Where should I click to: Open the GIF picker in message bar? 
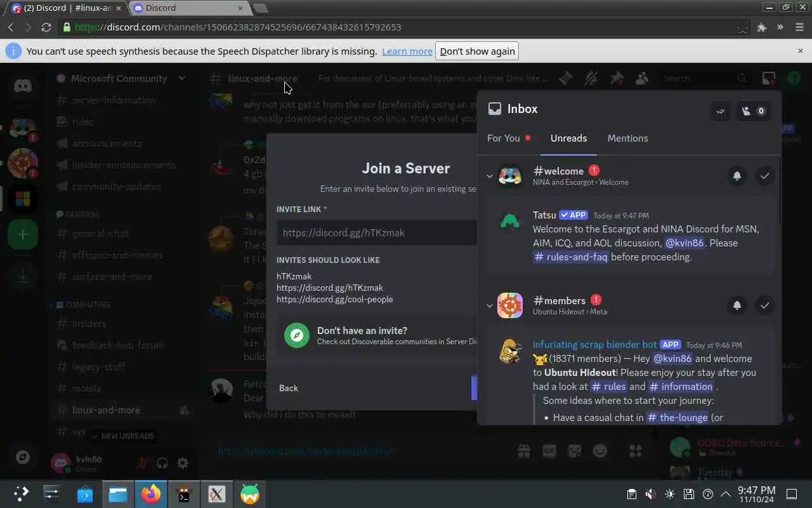[x=549, y=451]
